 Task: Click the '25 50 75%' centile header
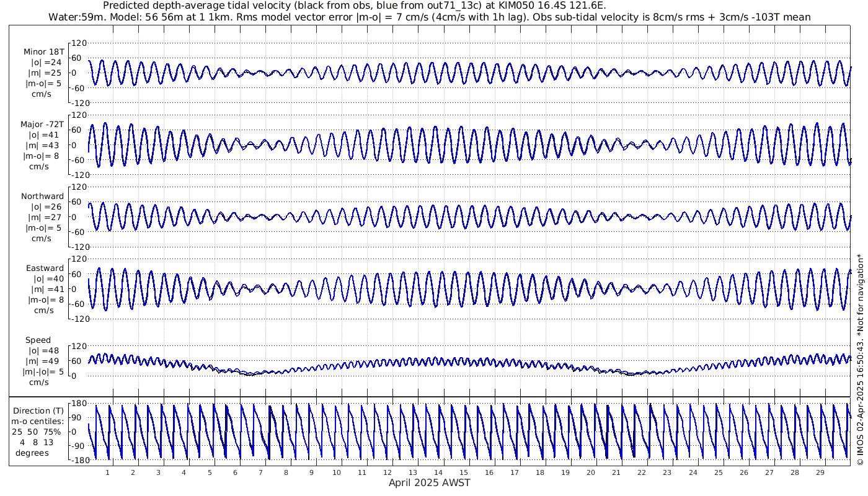click(38, 432)
